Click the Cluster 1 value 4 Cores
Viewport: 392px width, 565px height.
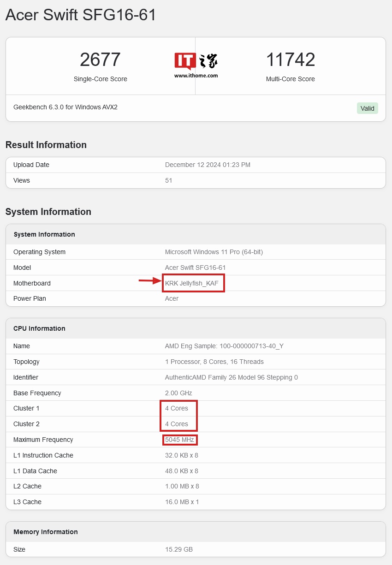pos(177,408)
